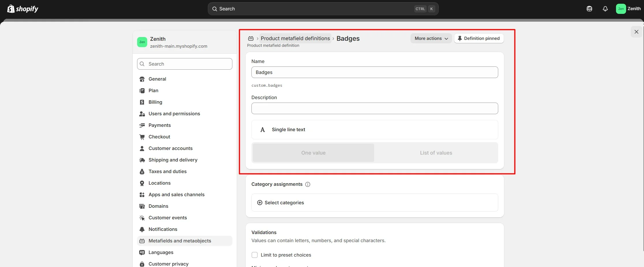Close the settings panel with X
Image resolution: width=644 pixels, height=267 pixels.
coord(636,32)
